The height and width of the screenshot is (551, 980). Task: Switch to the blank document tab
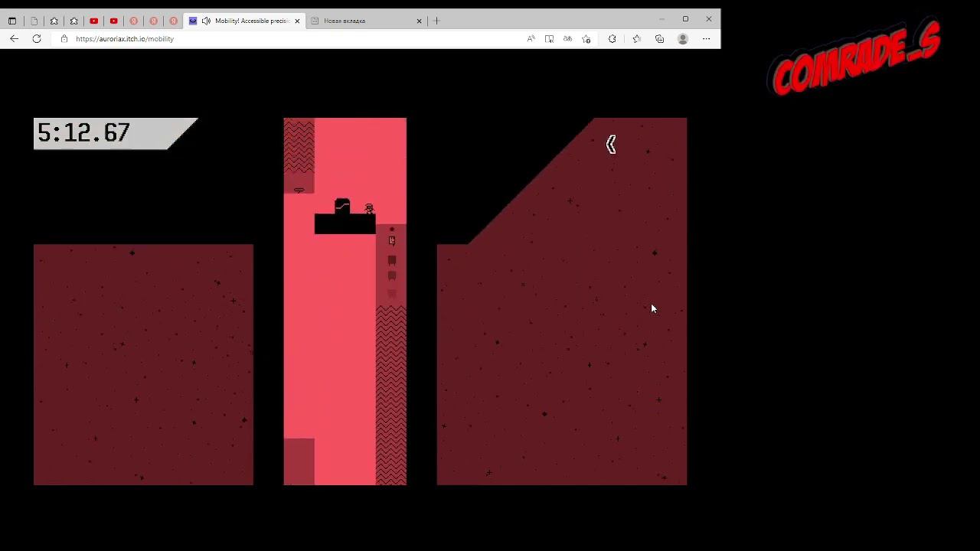[x=34, y=21]
